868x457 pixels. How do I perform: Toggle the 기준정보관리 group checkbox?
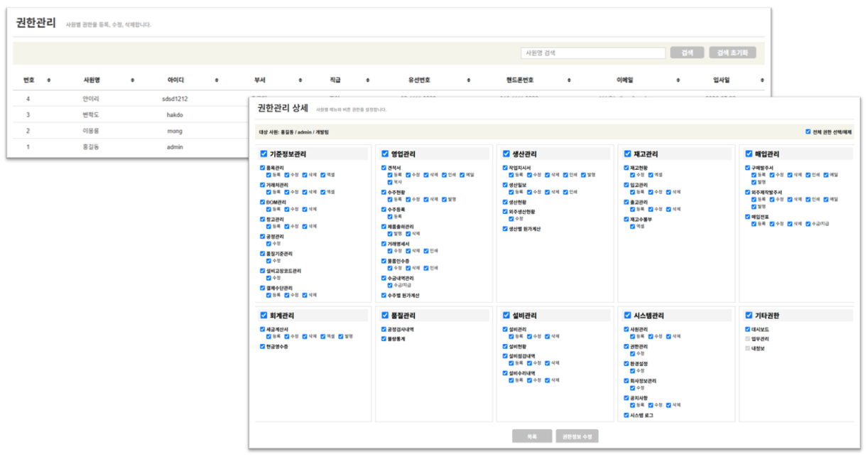[x=264, y=154]
